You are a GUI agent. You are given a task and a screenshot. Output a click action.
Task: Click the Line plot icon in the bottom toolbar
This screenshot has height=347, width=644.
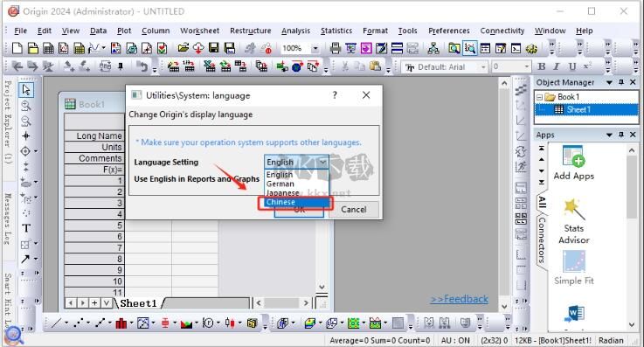(x=57, y=323)
